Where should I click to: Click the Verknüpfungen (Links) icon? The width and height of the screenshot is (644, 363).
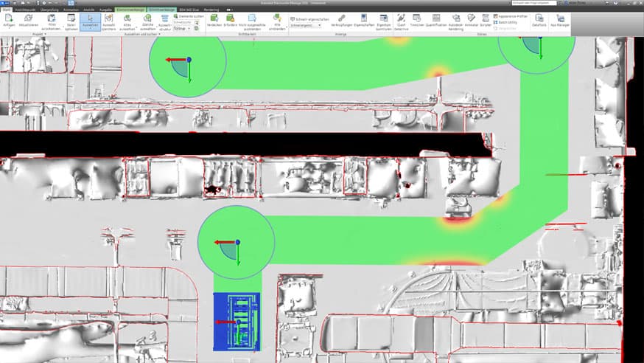[341, 21]
